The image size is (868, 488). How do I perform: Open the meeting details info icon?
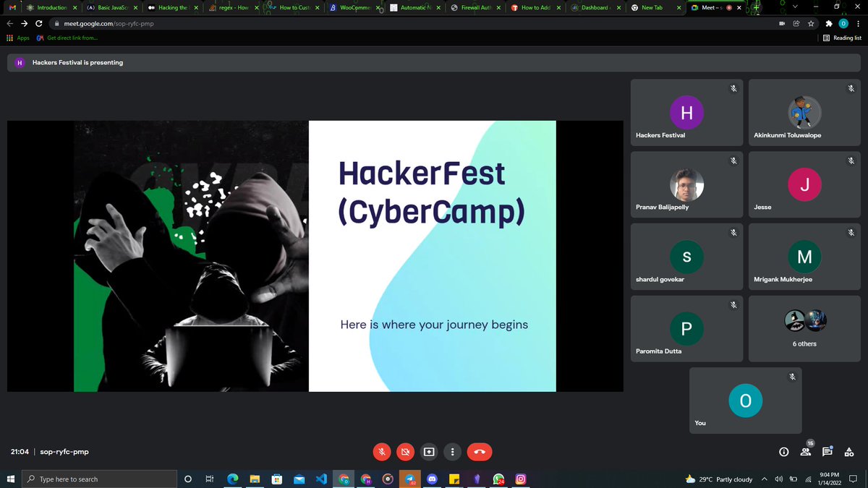783,453
